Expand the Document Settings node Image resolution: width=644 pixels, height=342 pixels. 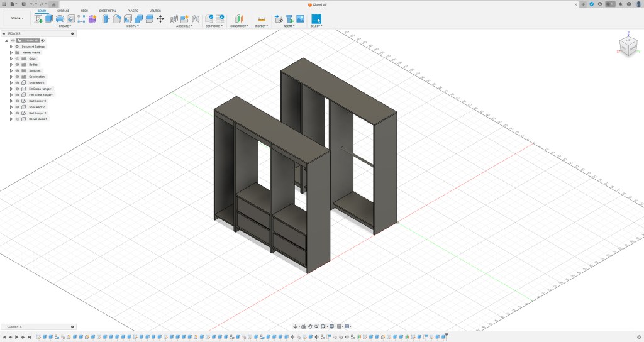point(11,47)
